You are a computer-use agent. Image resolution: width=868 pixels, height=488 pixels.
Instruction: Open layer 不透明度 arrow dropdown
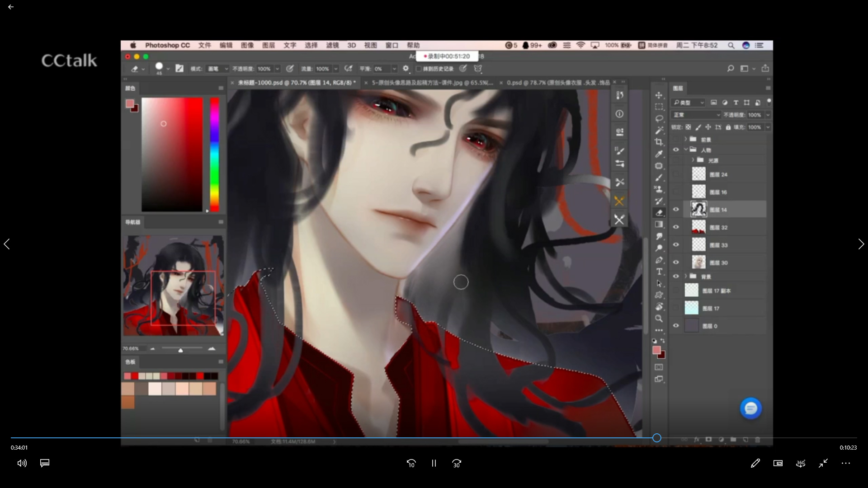(x=768, y=115)
